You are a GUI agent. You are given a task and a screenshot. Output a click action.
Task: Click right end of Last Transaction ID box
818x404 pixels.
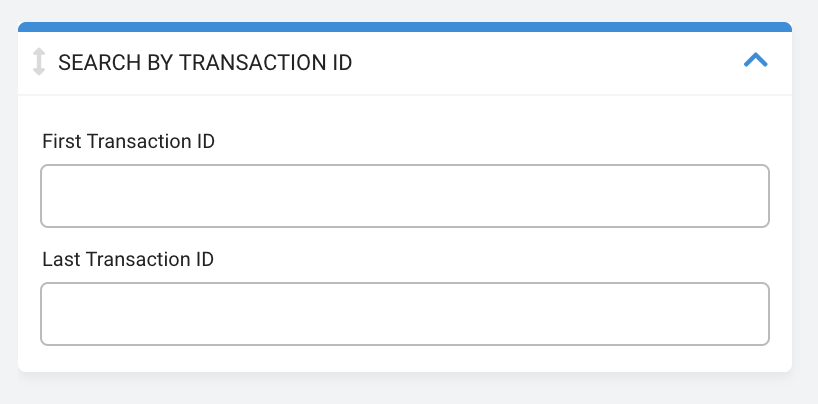[x=751, y=314]
